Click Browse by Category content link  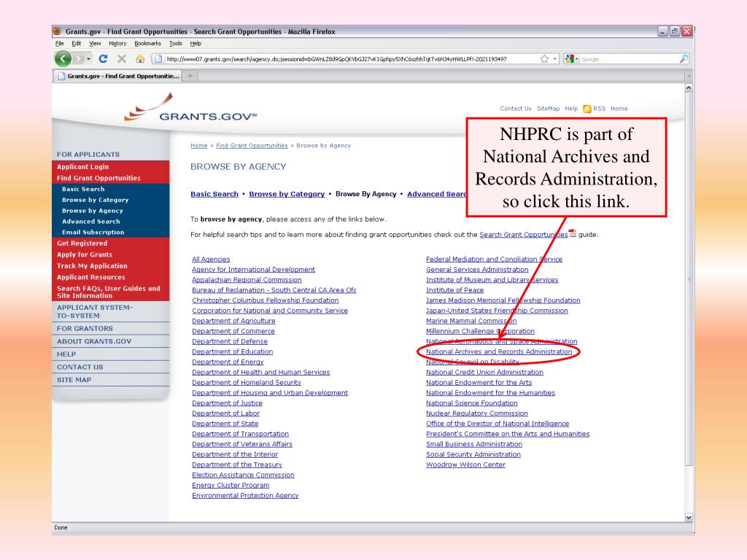point(287,194)
